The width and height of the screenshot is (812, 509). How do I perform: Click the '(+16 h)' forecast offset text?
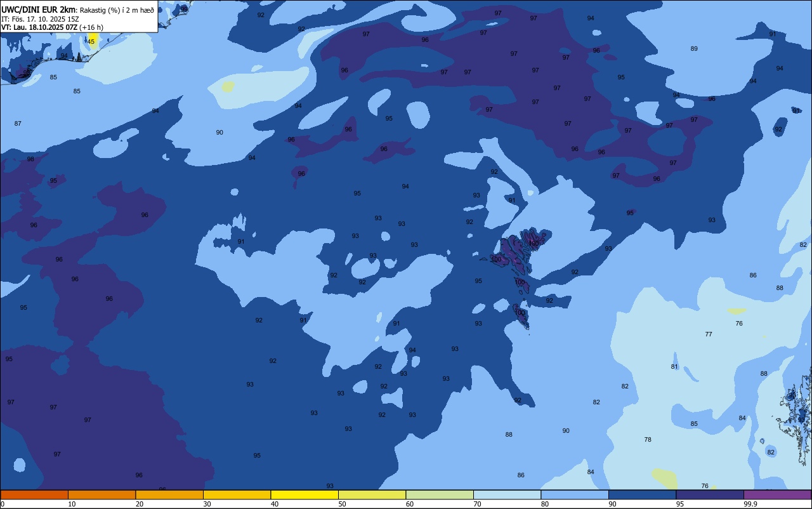coord(91,27)
